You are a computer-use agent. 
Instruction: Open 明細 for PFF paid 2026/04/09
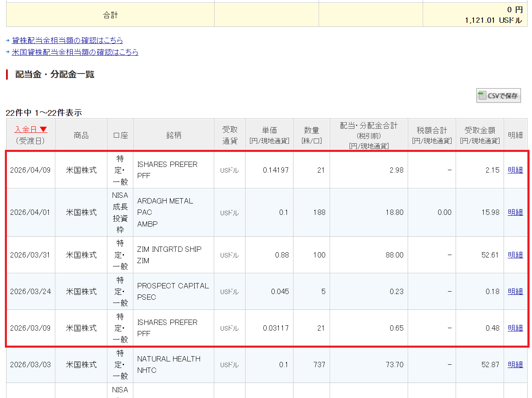click(515, 170)
